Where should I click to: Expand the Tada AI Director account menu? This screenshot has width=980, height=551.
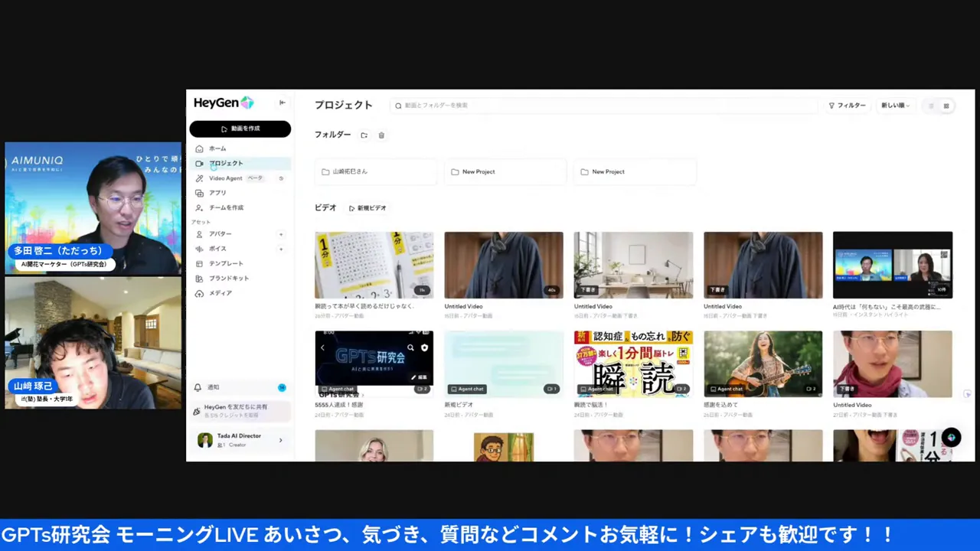[x=280, y=440]
